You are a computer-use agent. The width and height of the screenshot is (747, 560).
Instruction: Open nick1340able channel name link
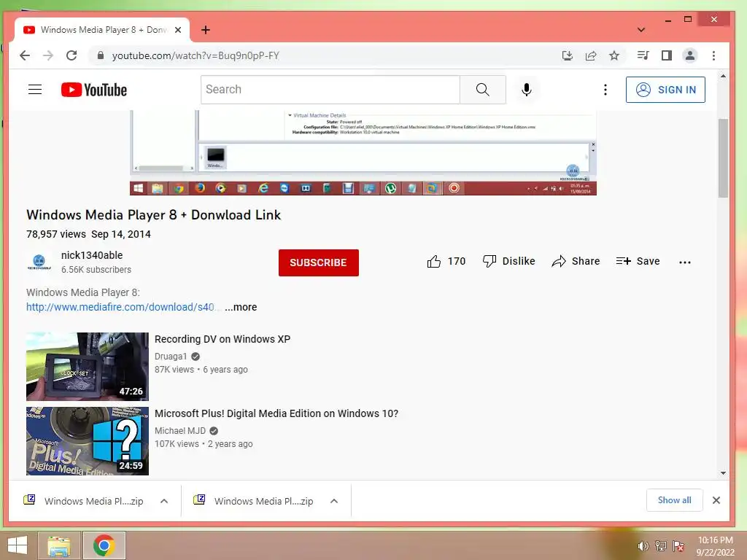92,255
